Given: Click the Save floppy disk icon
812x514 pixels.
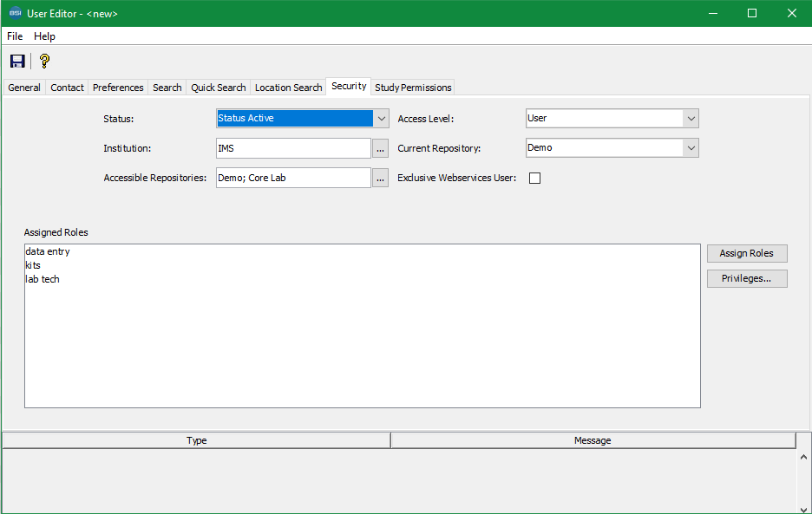Looking at the screenshot, I should pyautogui.click(x=17, y=61).
